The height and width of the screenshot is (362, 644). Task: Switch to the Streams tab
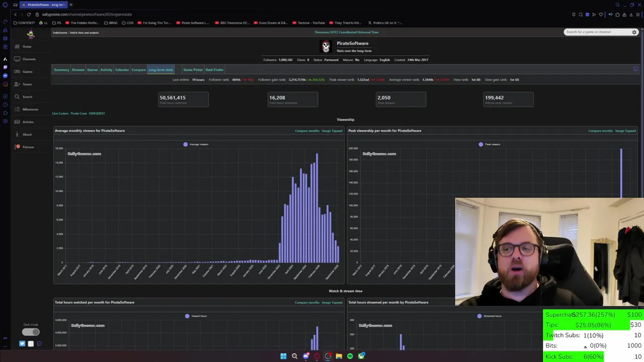click(78, 70)
